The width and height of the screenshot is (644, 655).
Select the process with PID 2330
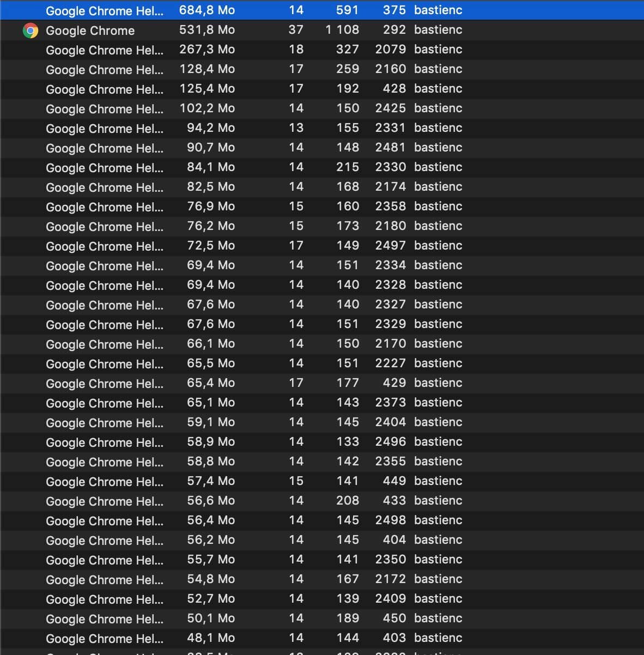104,168
